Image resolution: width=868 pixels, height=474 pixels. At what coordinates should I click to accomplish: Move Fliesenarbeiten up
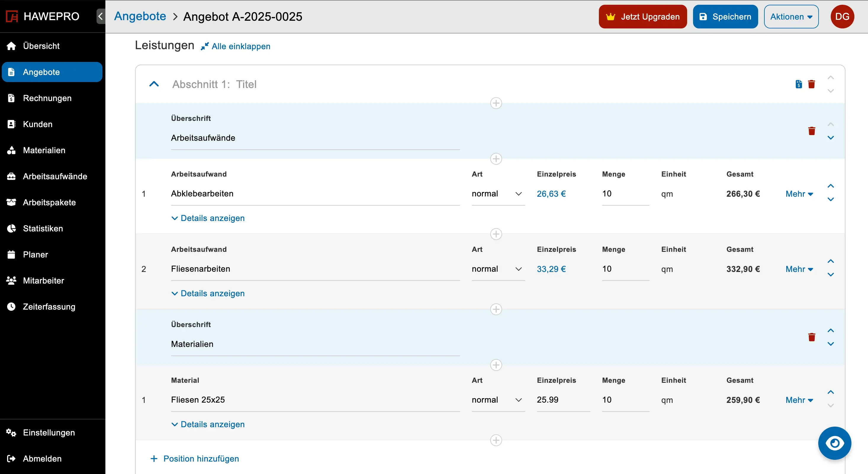point(831,261)
